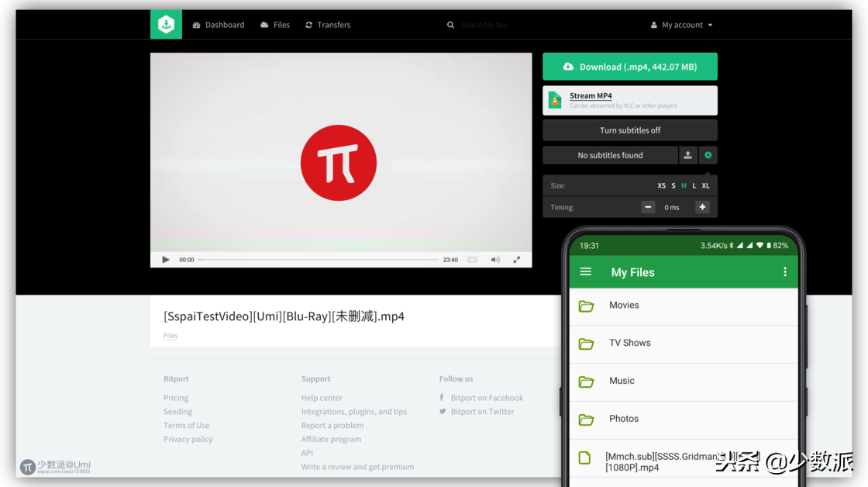Open Bitport on Facebook link
The image size is (868, 487).
coord(487,398)
